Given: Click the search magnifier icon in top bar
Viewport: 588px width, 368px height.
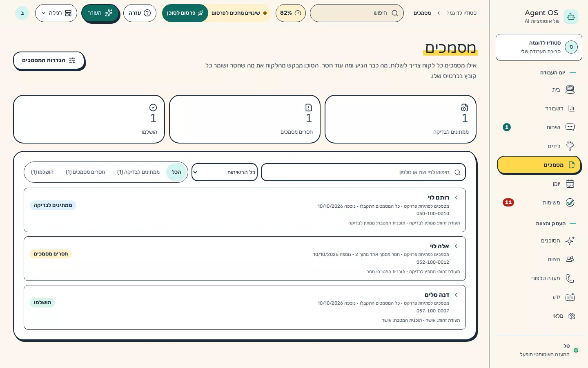Looking at the screenshot, I should pyautogui.click(x=395, y=13).
